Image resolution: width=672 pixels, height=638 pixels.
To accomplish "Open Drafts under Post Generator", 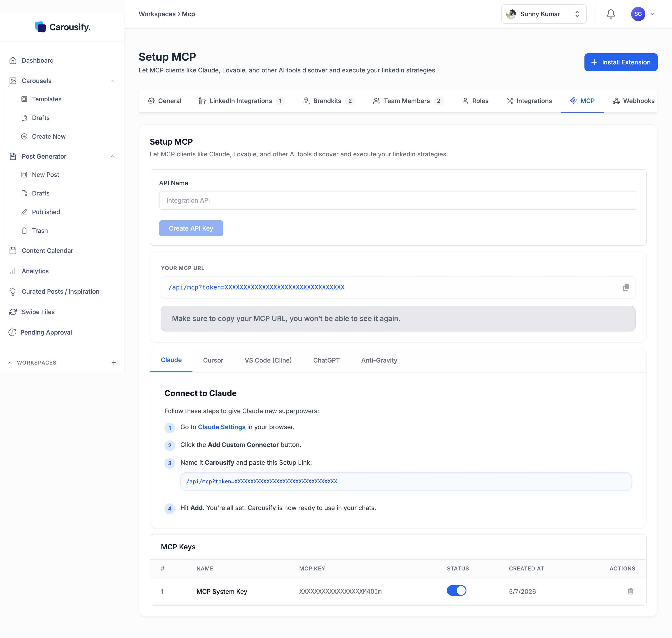I will [x=41, y=193].
